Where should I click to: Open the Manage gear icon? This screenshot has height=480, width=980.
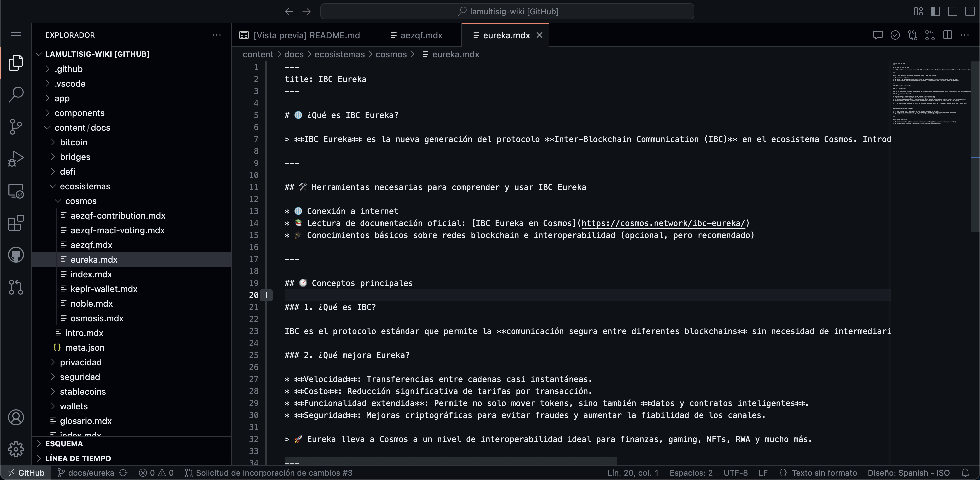16,449
